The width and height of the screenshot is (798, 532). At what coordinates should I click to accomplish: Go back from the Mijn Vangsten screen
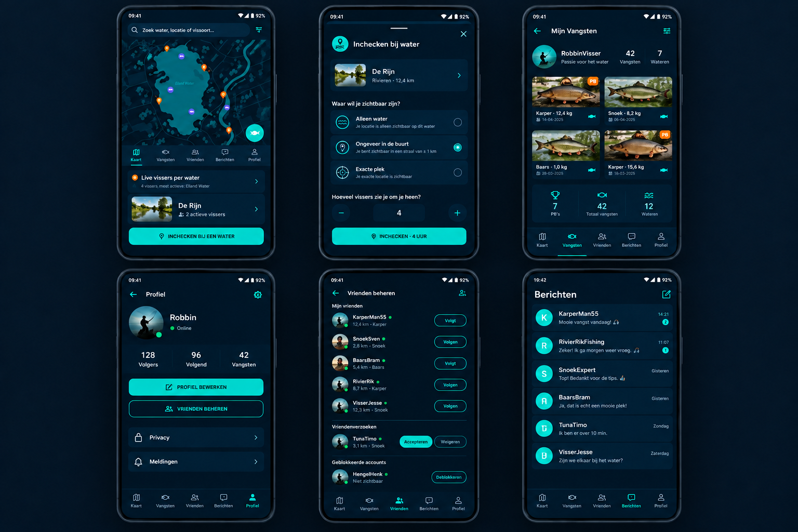(x=537, y=31)
